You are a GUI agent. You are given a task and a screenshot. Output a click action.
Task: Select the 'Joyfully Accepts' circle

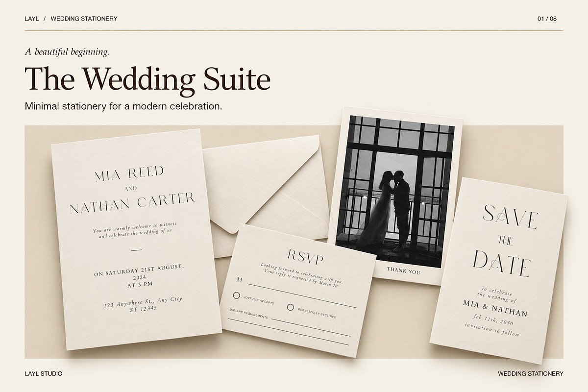click(237, 295)
